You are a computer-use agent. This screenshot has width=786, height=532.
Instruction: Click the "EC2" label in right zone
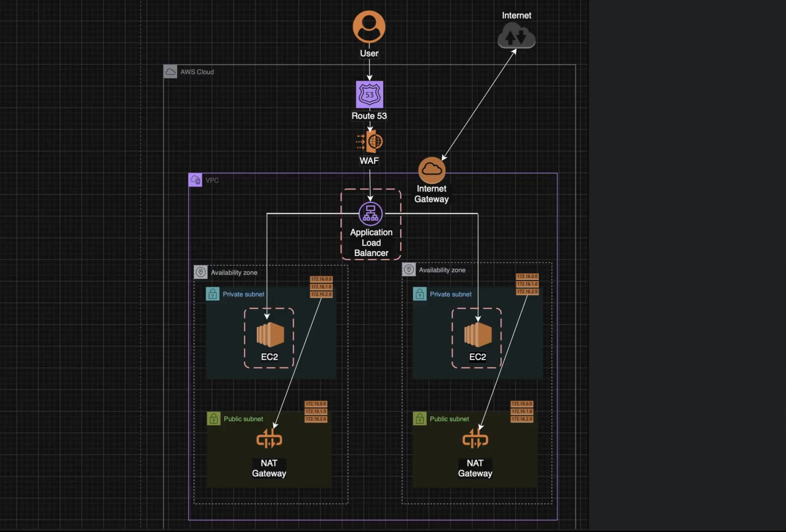click(478, 357)
